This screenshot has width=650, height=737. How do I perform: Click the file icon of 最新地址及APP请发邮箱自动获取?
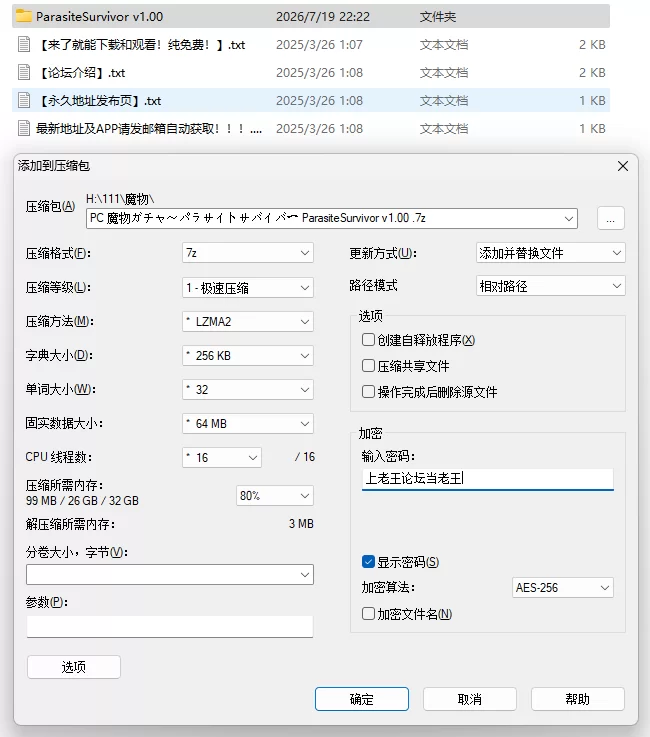point(23,128)
